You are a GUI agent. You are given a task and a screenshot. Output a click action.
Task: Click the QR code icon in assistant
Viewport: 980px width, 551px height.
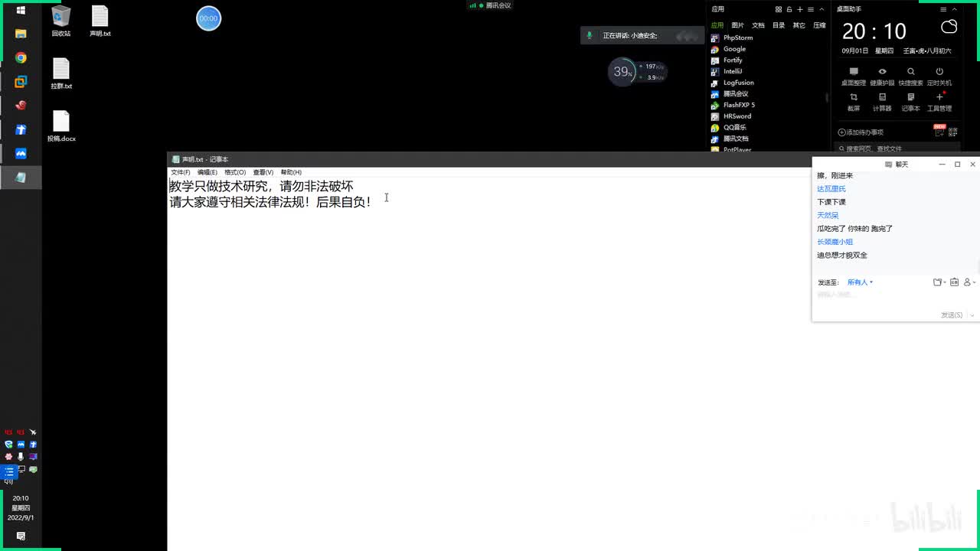952,132
